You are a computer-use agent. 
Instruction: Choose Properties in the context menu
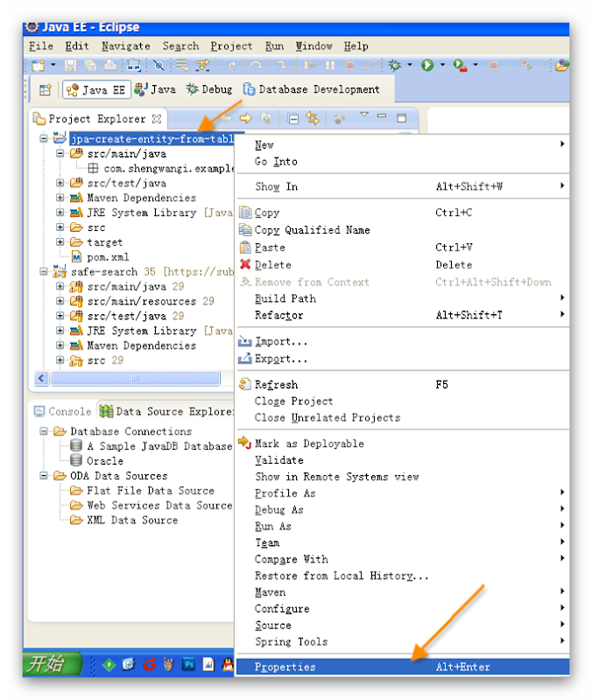(403, 667)
